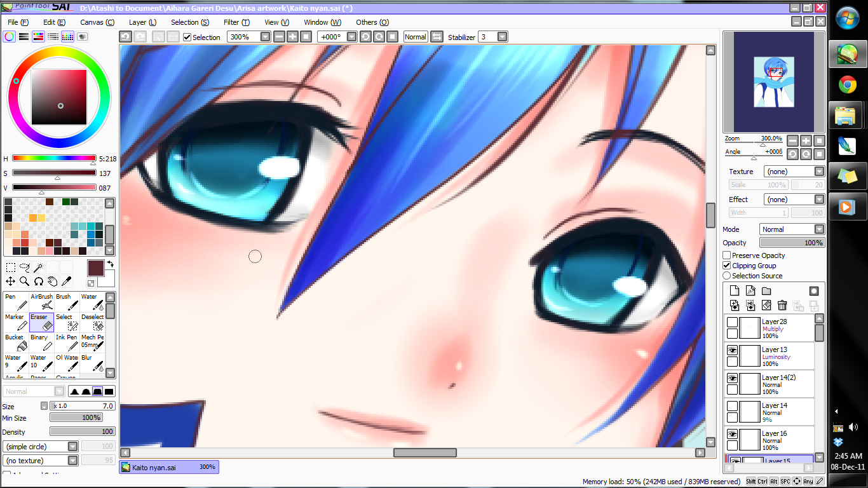Select the Pen tool
Image resolution: width=868 pixels, height=488 pixels.
point(16,302)
